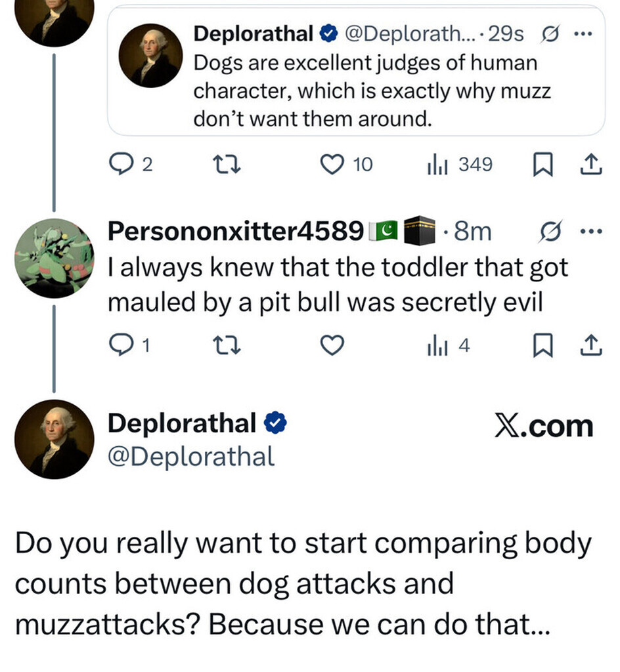Image resolution: width=620 pixels, height=672 pixels.
Task: Like Persononxitter4589's post
Action: pos(332,345)
